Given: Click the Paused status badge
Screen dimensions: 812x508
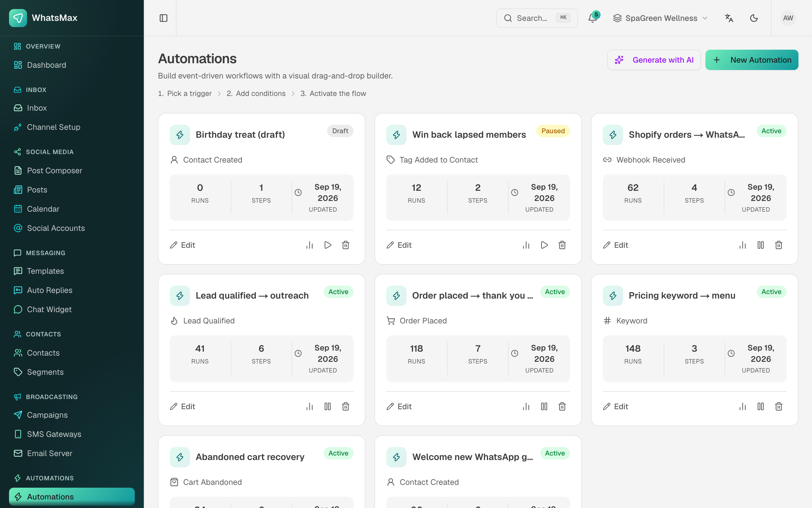Looking at the screenshot, I should point(553,131).
